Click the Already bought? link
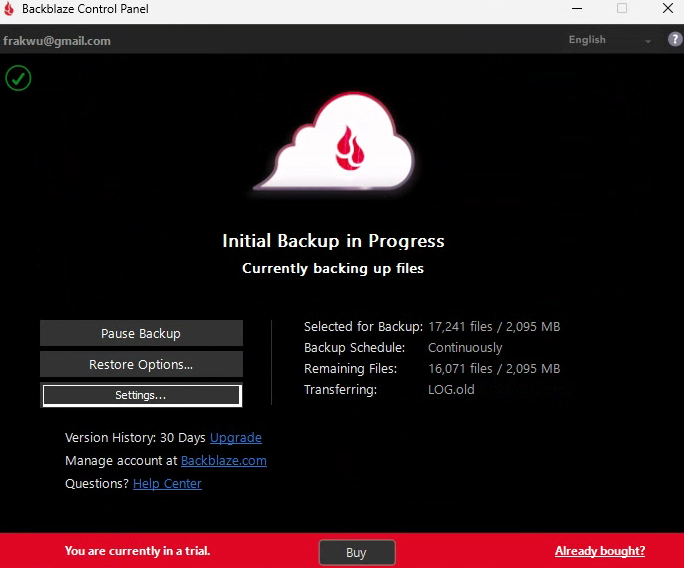 coord(600,551)
